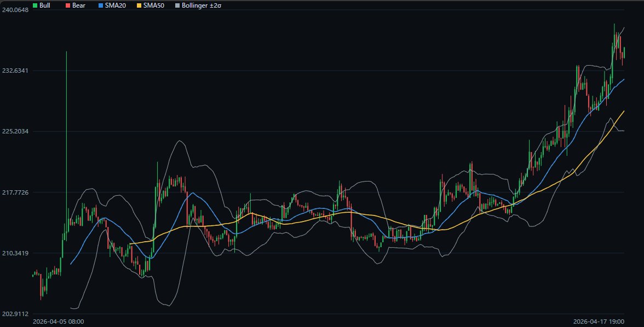Viewport: 644px width, 327px height.
Task: Select the last candle at chart's right edge
Action: point(624,53)
